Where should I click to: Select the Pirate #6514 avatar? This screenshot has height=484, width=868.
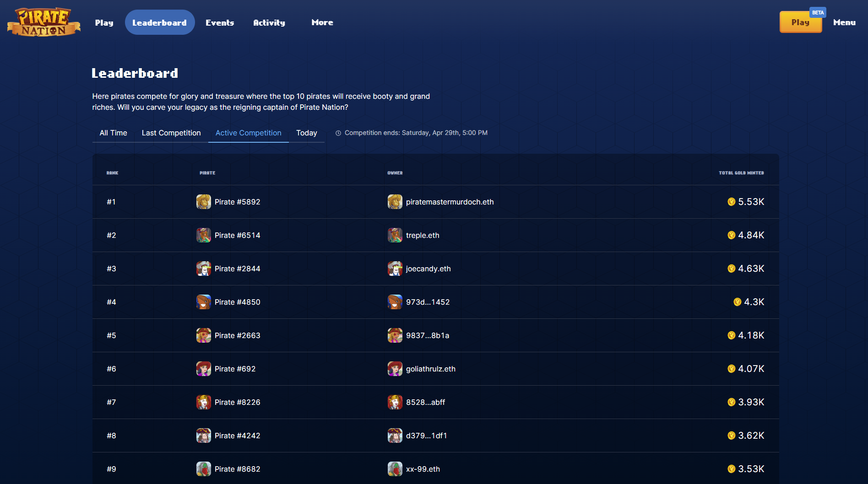[203, 235]
